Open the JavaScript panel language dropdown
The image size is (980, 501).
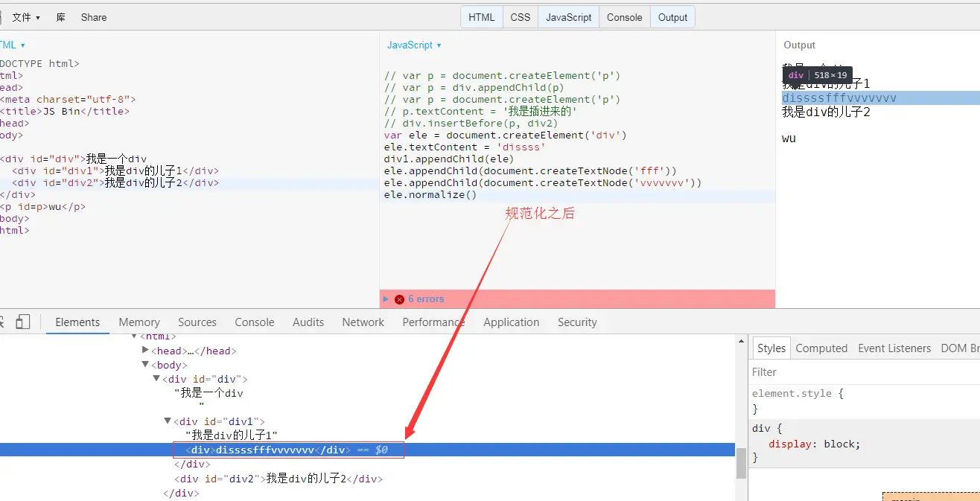[414, 45]
